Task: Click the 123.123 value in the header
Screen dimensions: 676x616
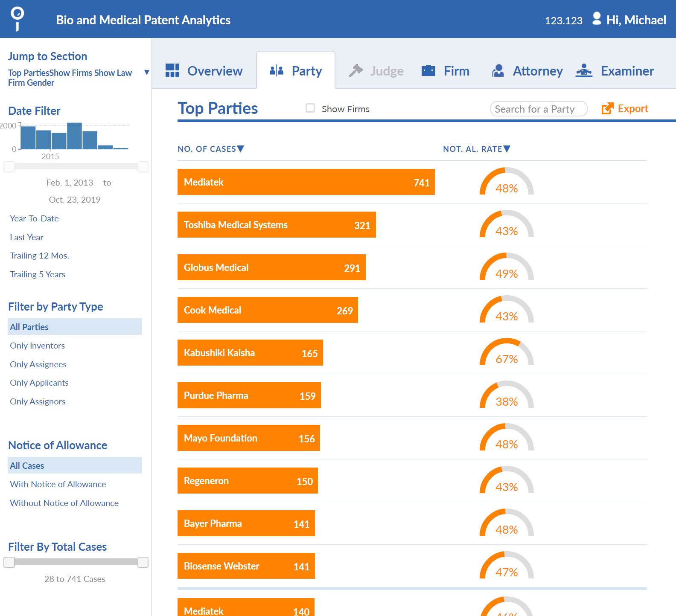Action: (x=563, y=20)
